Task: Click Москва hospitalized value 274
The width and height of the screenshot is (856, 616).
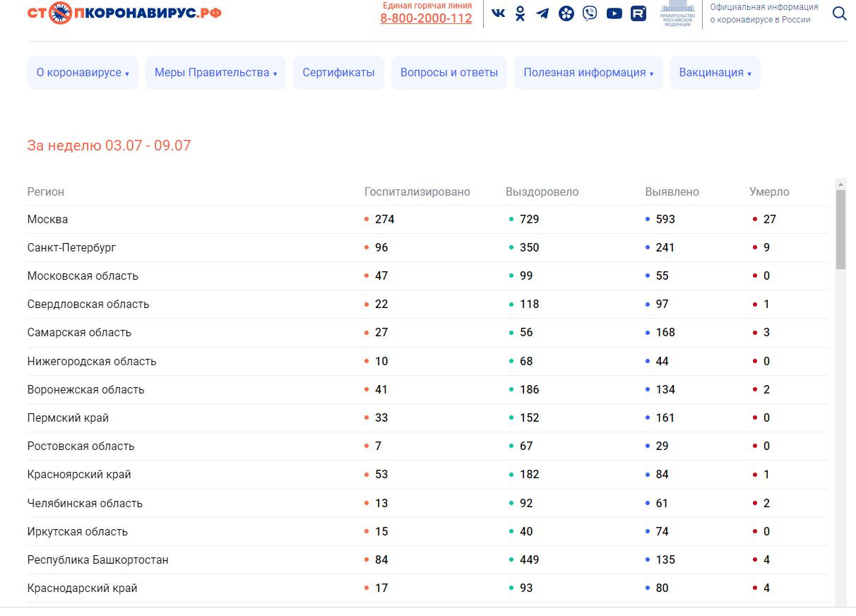Action: 385,220
